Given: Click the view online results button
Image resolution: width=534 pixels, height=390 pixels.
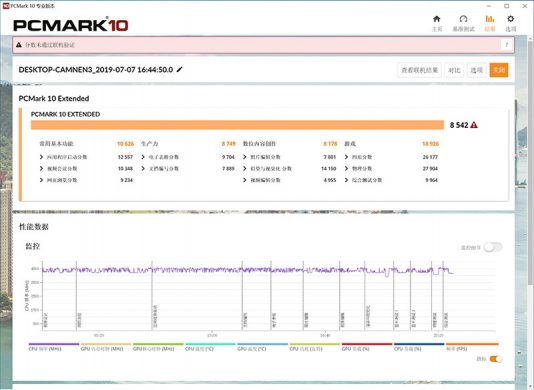Looking at the screenshot, I should point(420,70).
